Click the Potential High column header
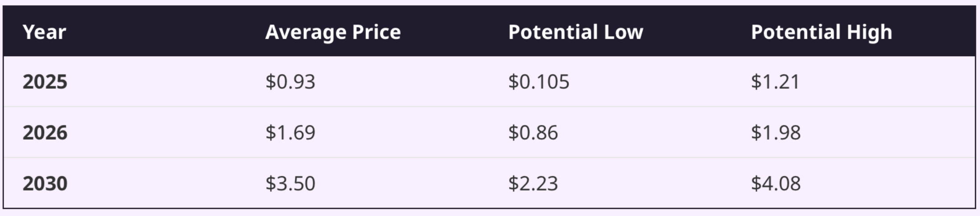980x216 pixels. coord(822,32)
